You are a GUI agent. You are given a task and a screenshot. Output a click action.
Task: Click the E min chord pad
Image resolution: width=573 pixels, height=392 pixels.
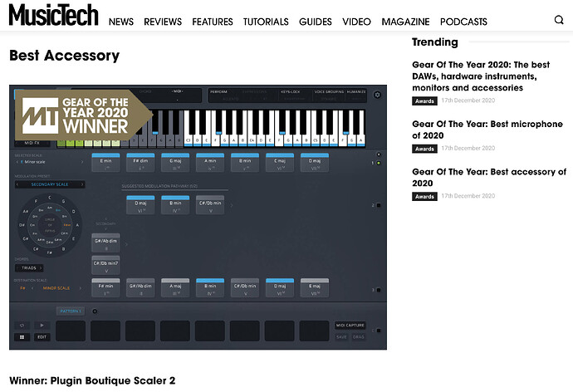pos(105,163)
